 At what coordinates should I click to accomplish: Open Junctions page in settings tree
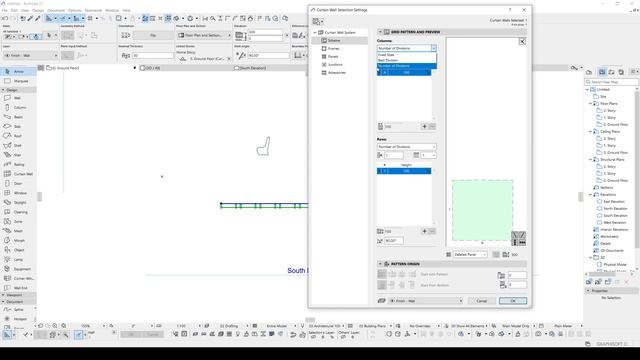pos(340,64)
